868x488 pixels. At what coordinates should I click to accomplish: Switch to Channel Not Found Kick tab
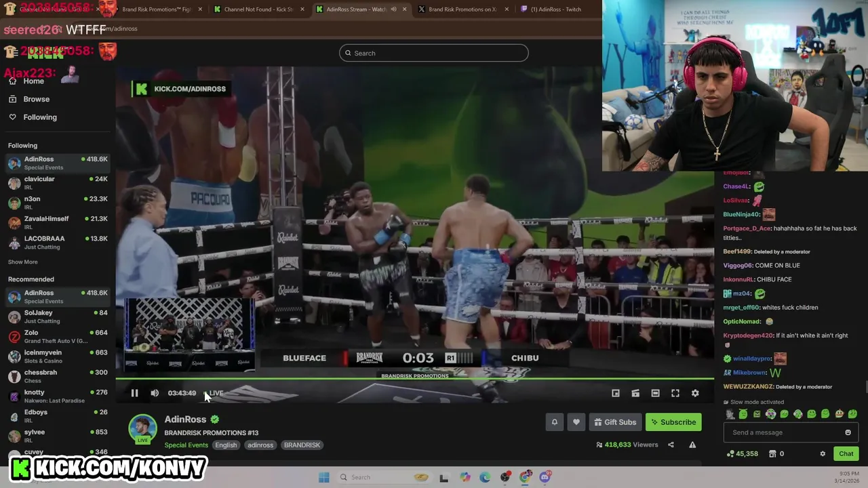tap(258, 9)
